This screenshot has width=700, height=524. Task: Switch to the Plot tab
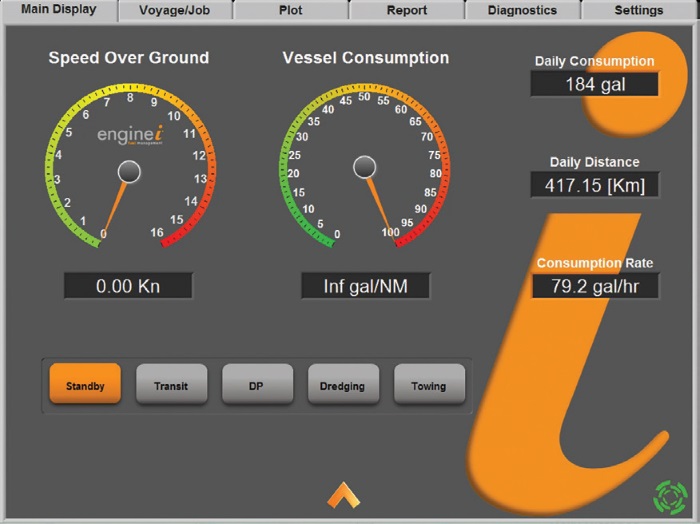point(290,11)
